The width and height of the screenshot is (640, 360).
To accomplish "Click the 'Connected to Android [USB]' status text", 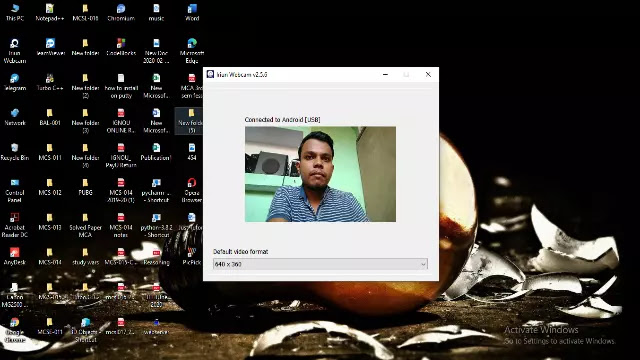I will (282, 120).
